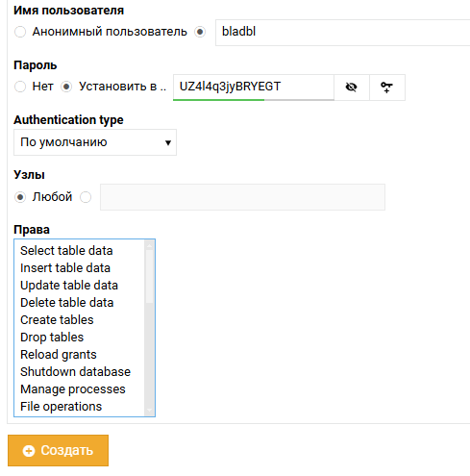The image size is (470, 476).
Task: Choose the Нет password option
Action: [20, 87]
